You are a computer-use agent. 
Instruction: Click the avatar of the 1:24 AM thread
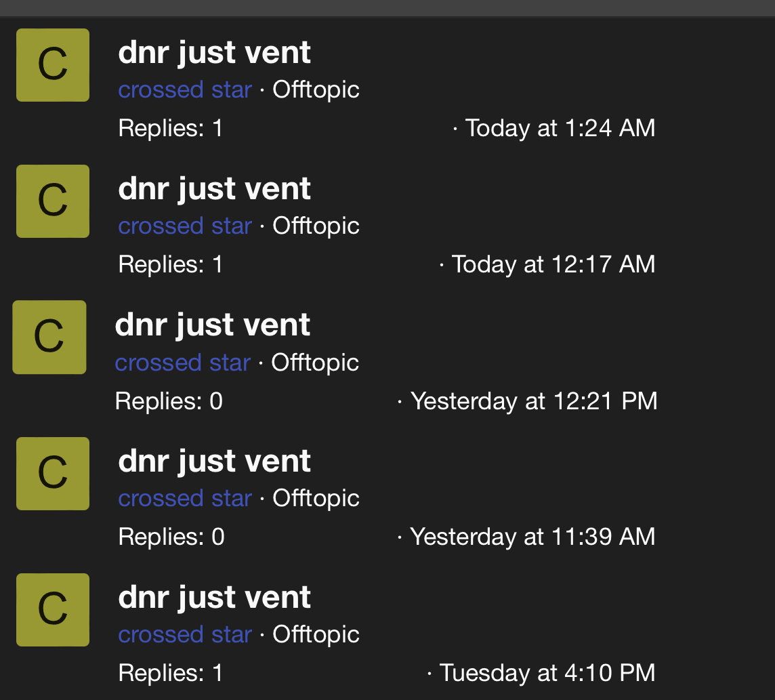[x=53, y=65]
